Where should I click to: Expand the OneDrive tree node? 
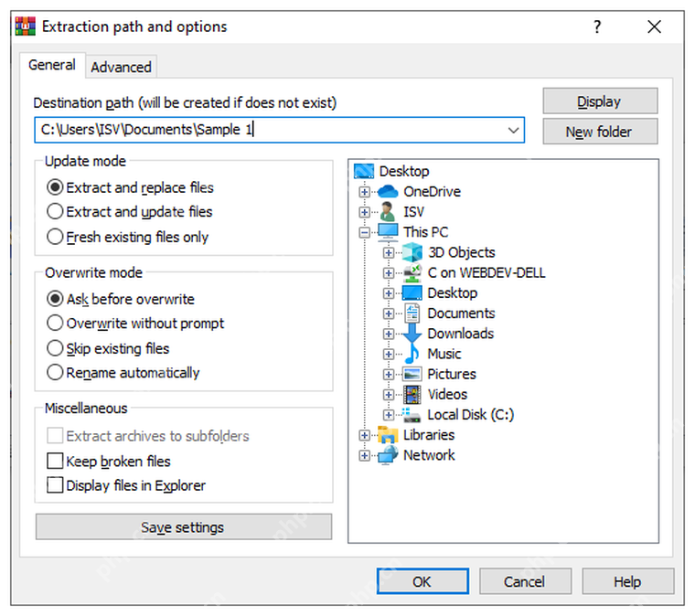coord(364,192)
